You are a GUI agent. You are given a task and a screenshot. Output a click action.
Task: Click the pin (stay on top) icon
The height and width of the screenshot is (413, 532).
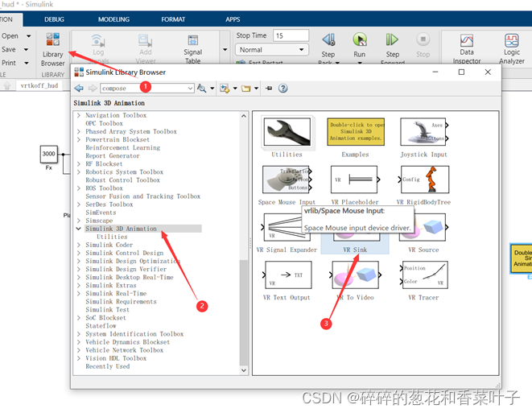click(x=269, y=89)
